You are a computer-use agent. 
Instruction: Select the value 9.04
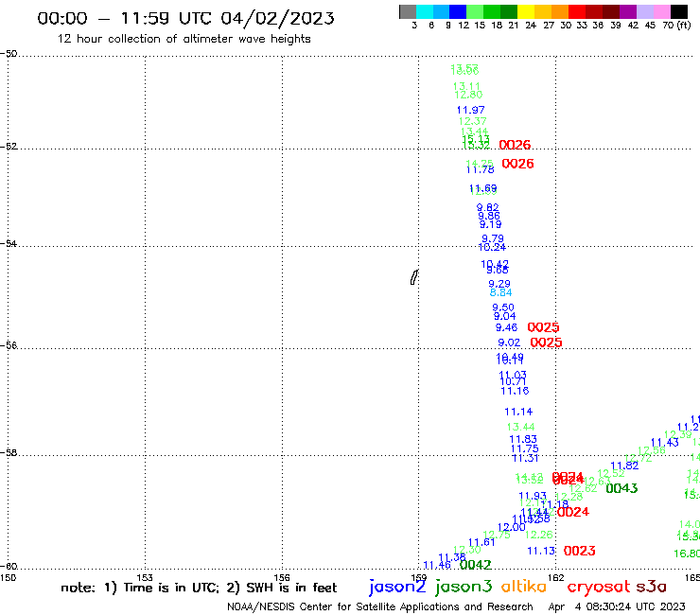(x=504, y=316)
